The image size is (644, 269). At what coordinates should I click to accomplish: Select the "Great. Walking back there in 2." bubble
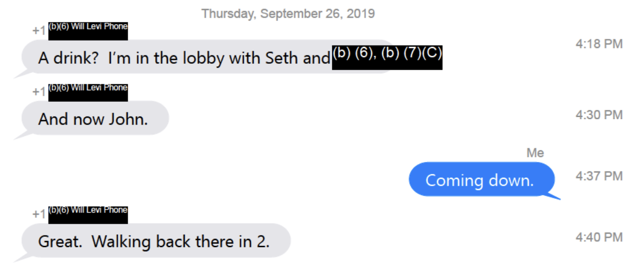[x=156, y=241]
